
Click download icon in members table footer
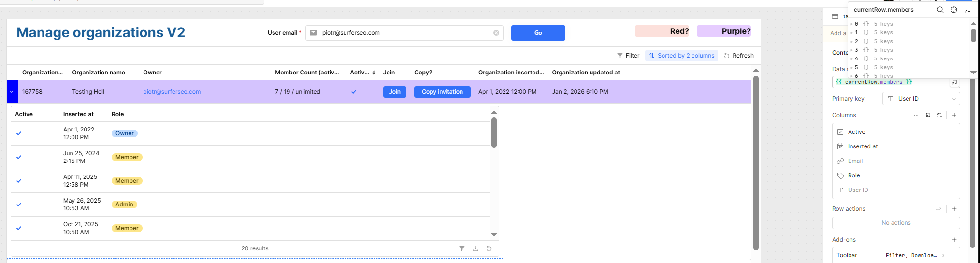click(x=476, y=248)
